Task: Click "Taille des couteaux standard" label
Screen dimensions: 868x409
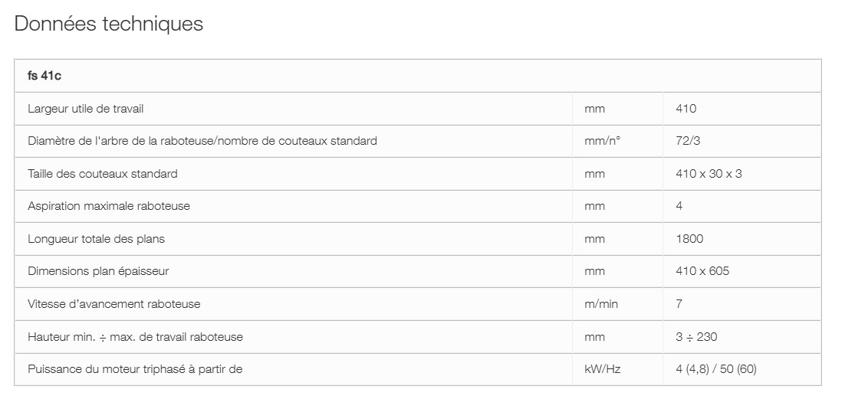Action: (x=102, y=174)
